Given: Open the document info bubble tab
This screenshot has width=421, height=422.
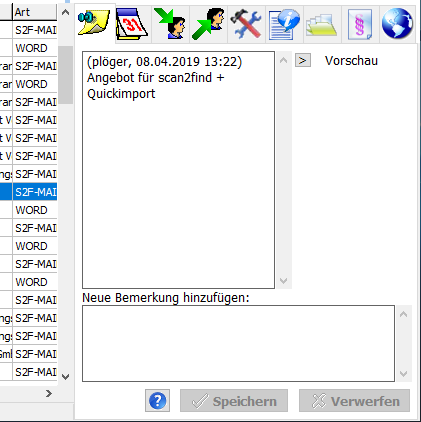Looking at the screenshot, I should click(284, 24).
